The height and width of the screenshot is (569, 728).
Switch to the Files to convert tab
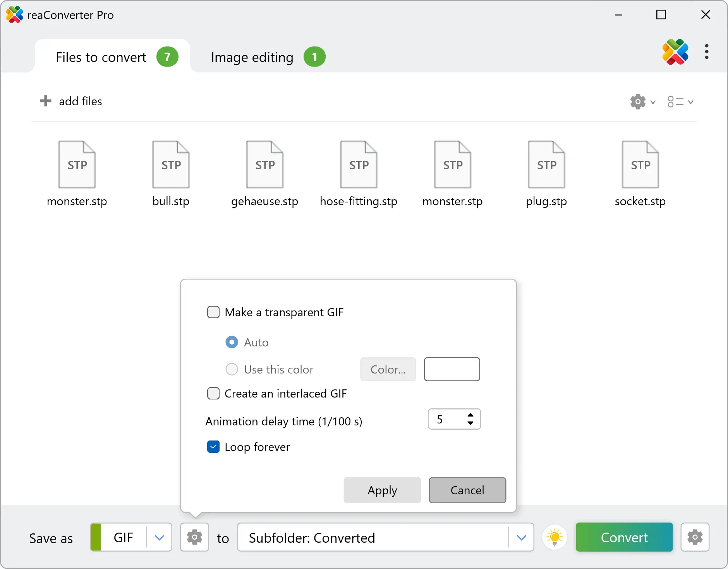tap(112, 57)
